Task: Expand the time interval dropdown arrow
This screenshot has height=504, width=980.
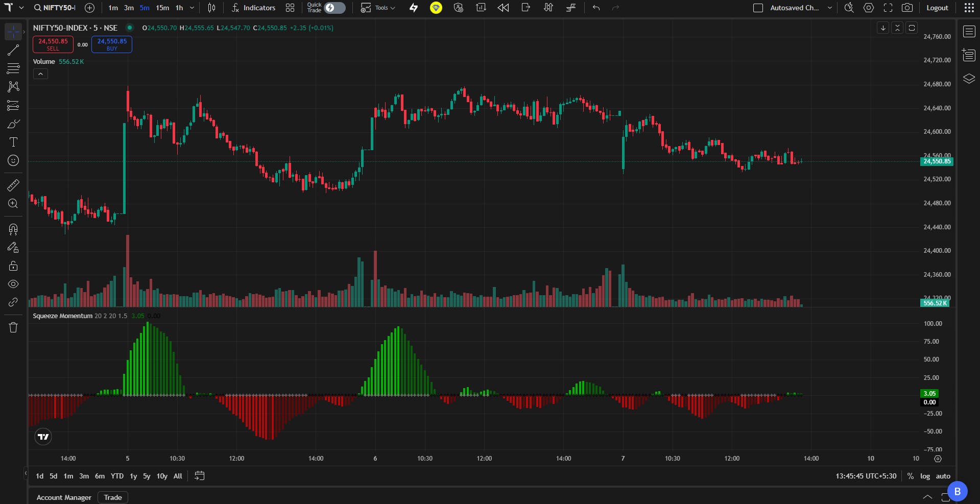Action: pos(192,8)
